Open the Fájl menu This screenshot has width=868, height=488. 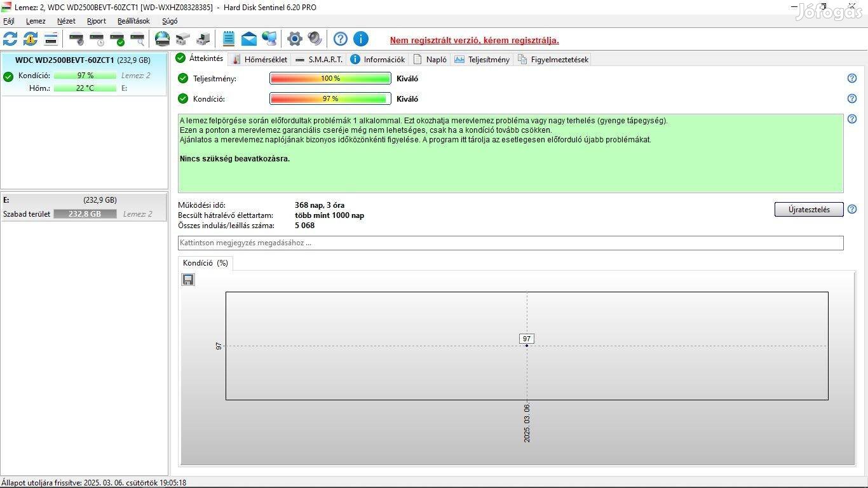[x=9, y=21]
